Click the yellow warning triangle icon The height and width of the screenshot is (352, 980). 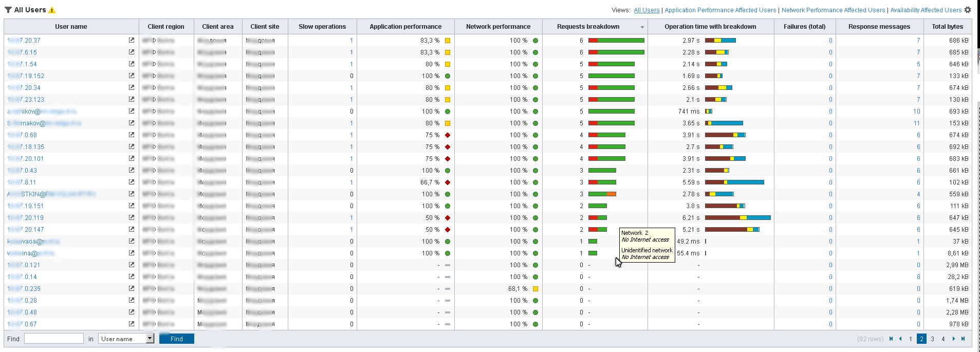point(52,10)
